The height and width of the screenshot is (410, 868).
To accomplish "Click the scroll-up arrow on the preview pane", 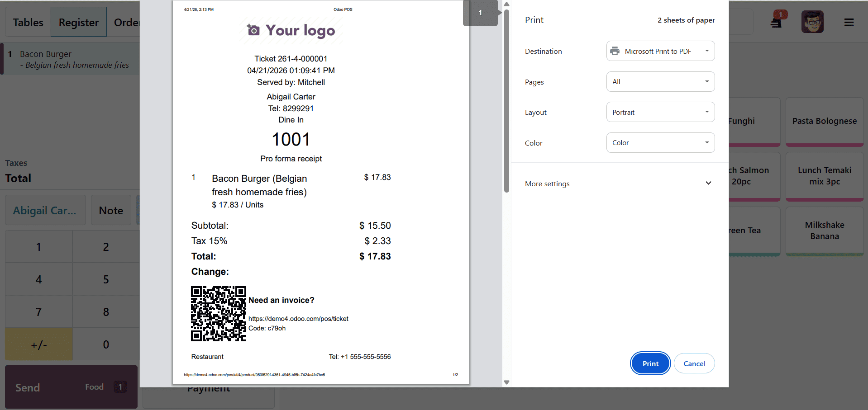I will pyautogui.click(x=506, y=4).
